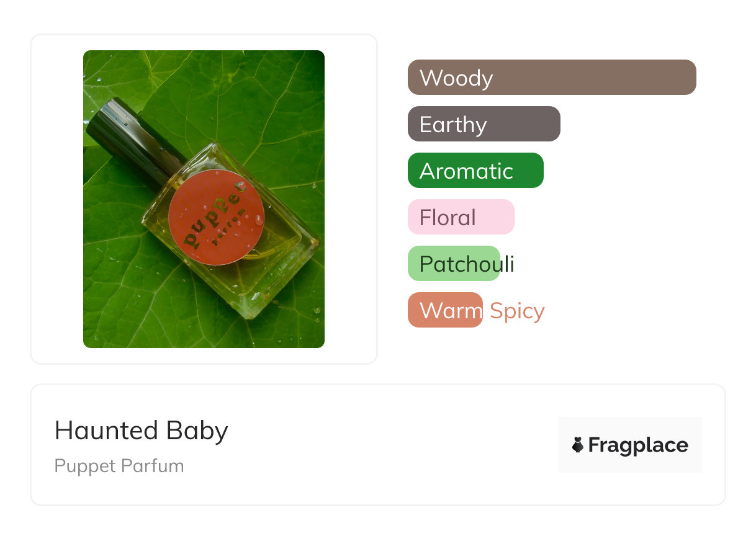Click the Fragplace logo icon
Image resolution: width=756 pixels, height=536 pixels.
578,445
